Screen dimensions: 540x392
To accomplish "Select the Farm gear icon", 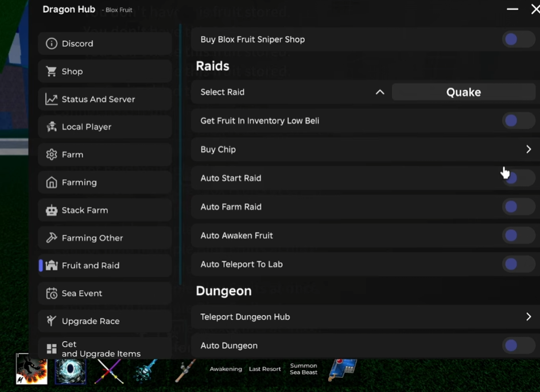I will coord(52,154).
